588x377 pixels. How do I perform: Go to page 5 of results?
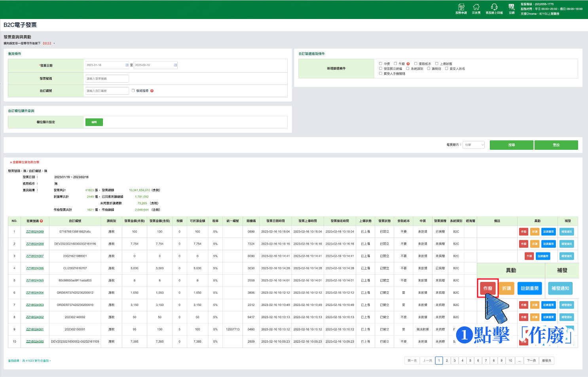(x=470, y=360)
